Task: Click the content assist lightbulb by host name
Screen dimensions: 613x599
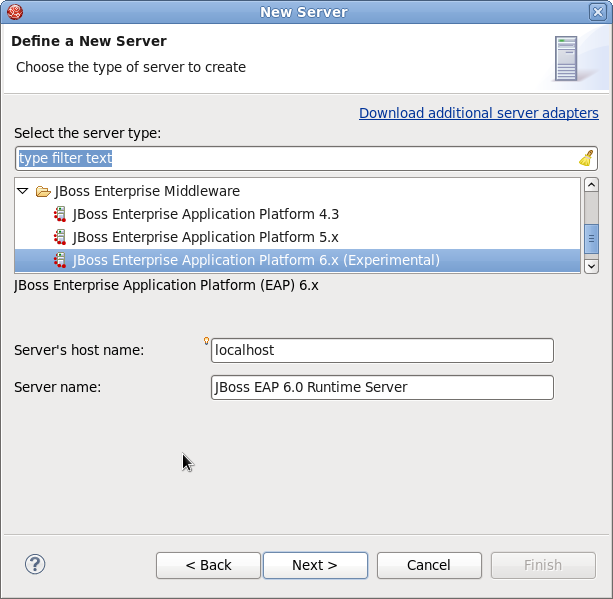Action: 206,341
